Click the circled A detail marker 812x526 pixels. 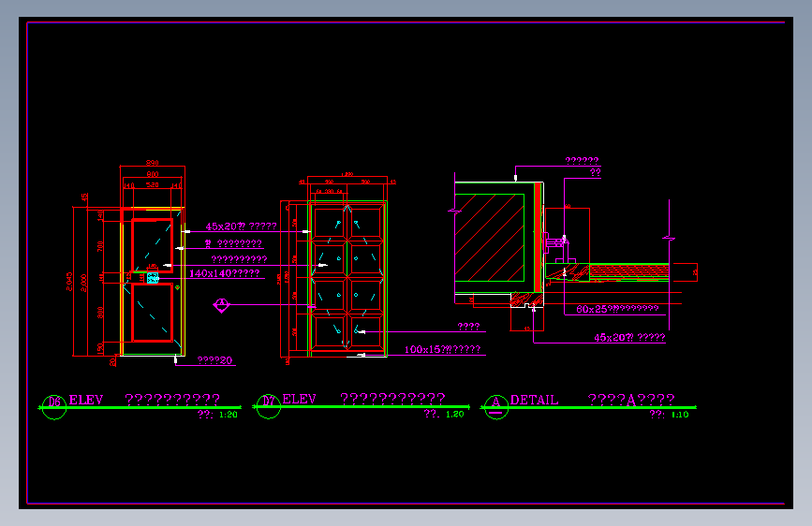coord(496,407)
